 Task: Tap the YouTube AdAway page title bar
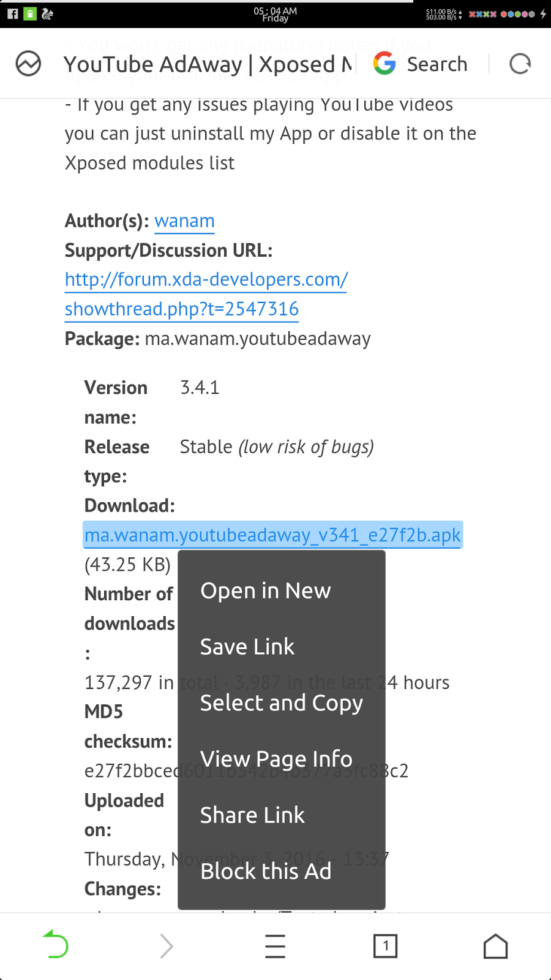[208, 64]
